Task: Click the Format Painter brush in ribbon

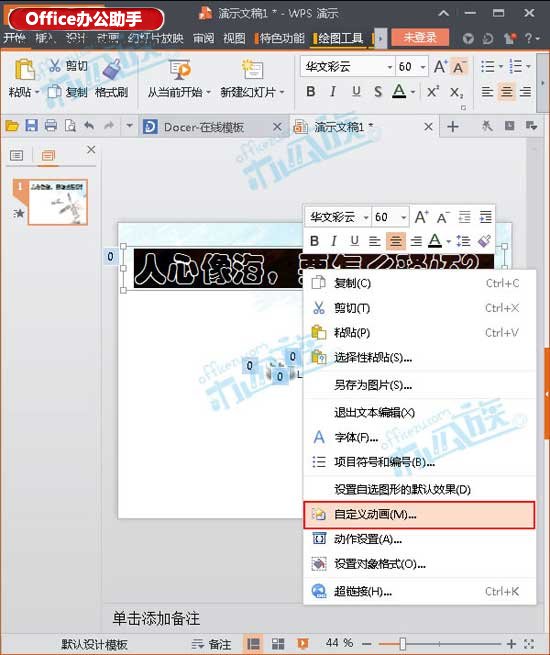Action: tap(111, 79)
